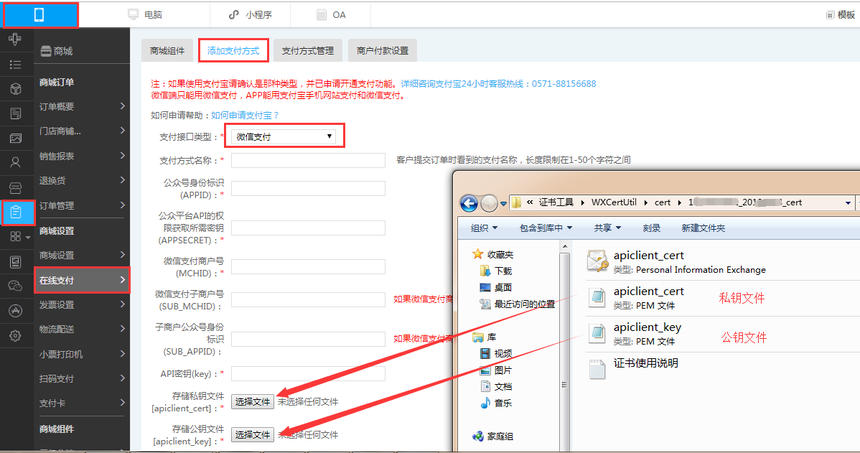Switch to the 小程序 platform tab
The height and width of the screenshot is (453, 860).
coord(250,15)
